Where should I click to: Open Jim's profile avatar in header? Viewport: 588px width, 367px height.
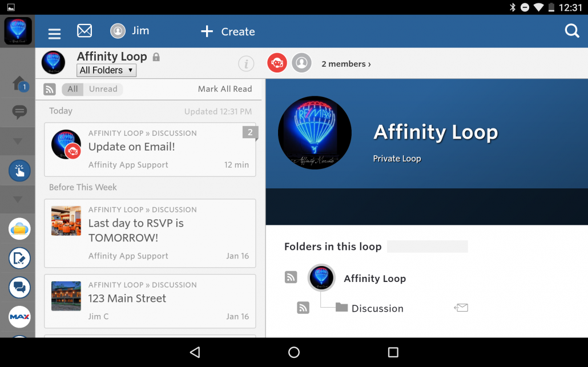coord(118,31)
